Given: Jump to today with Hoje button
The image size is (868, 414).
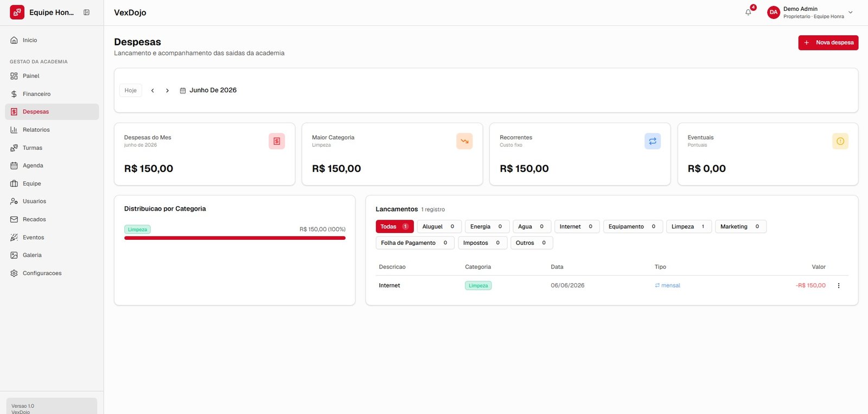Looking at the screenshot, I should (x=131, y=90).
